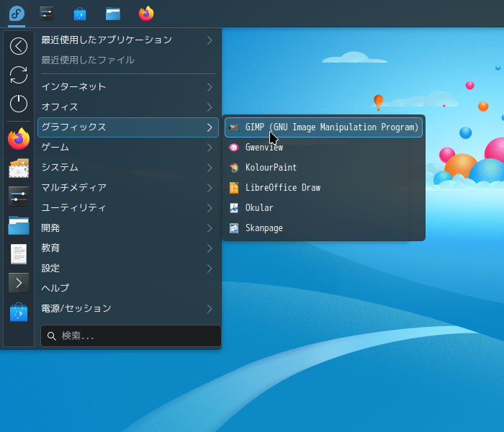
Task: Open file manager folder icon in sidebar
Action: (19, 225)
